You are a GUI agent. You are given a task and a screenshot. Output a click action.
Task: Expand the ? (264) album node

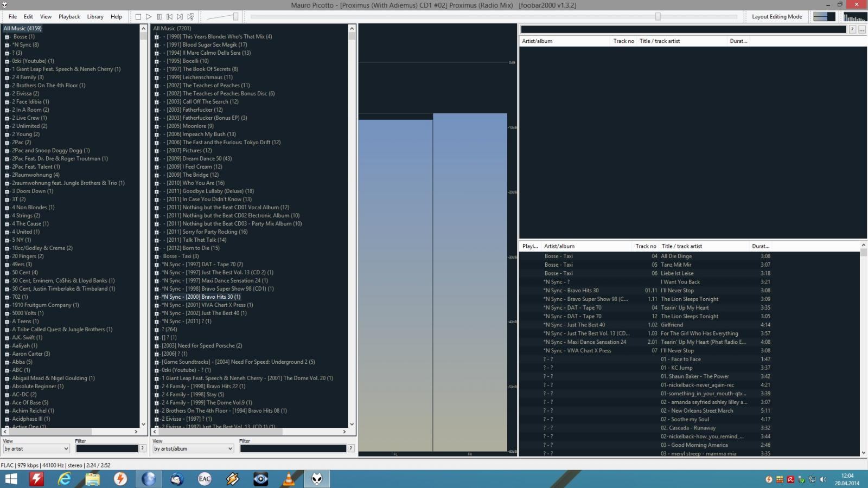157,330
